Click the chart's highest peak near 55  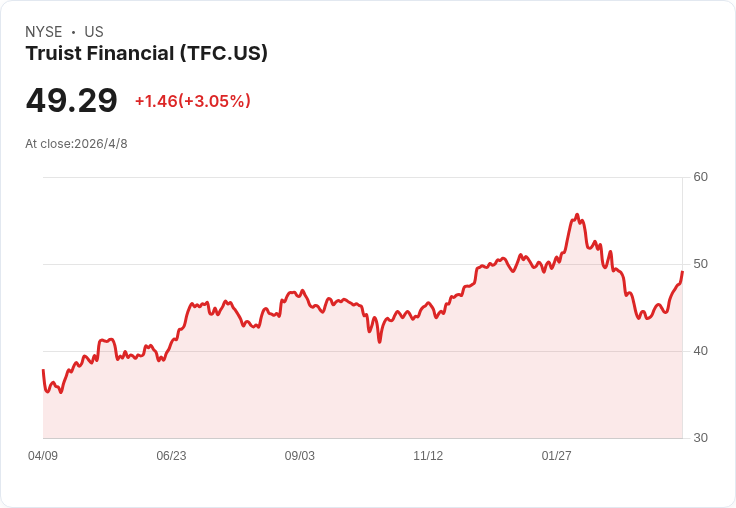tap(577, 215)
